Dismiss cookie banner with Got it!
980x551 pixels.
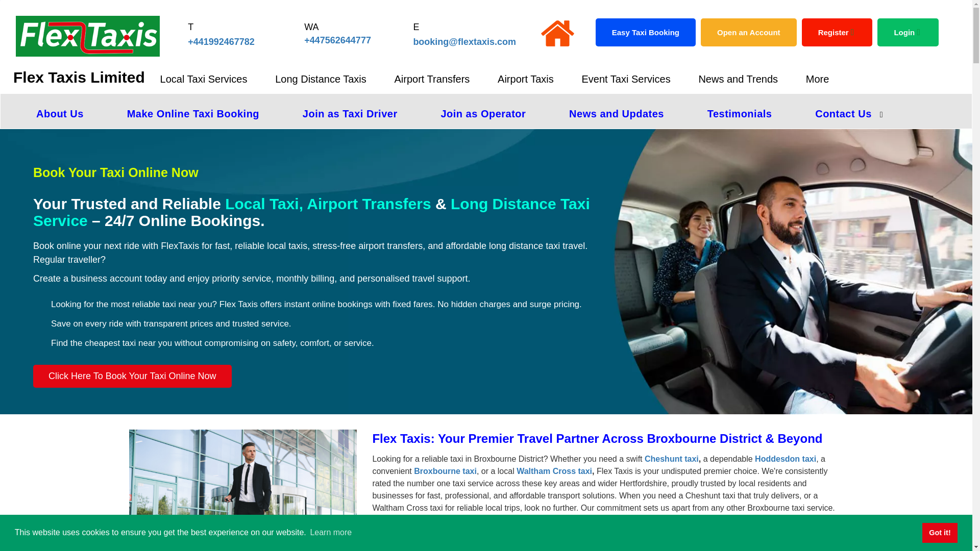[x=939, y=532]
